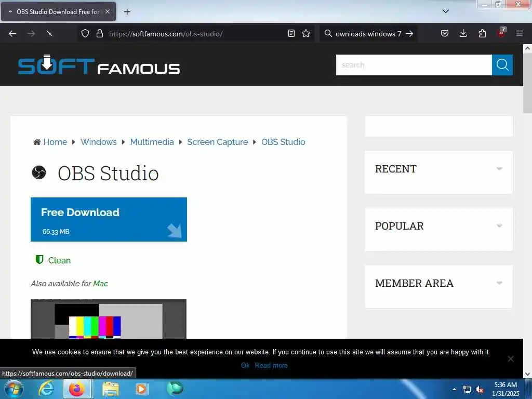The image size is (532, 399).
Task: Bookmark this page with the star
Action: [306, 33]
